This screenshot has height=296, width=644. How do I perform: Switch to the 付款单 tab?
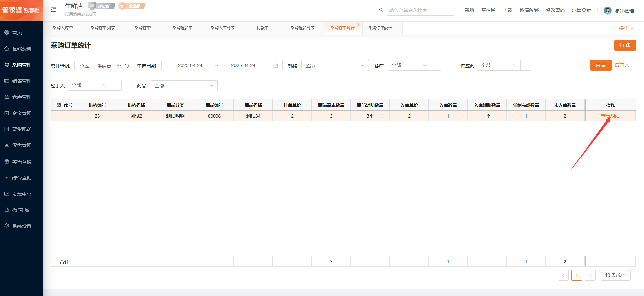pyautogui.click(x=263, y=28)
